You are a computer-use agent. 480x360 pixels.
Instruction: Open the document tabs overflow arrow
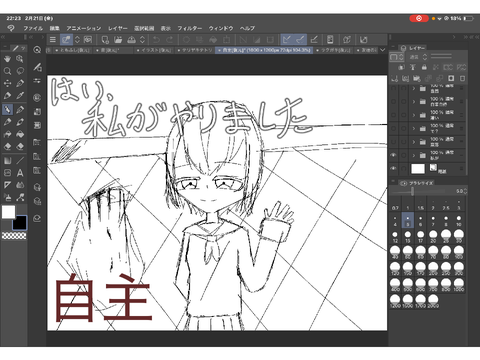pyautogui.click(x=383, y=50)
